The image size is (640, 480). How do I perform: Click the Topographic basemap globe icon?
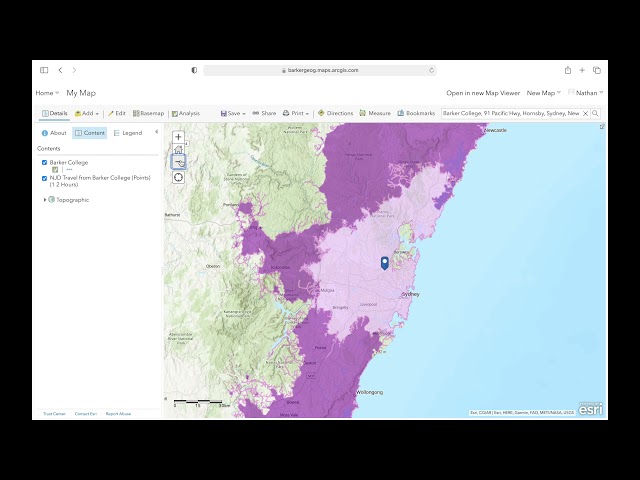pyautogui.click(x=51, y=200)
